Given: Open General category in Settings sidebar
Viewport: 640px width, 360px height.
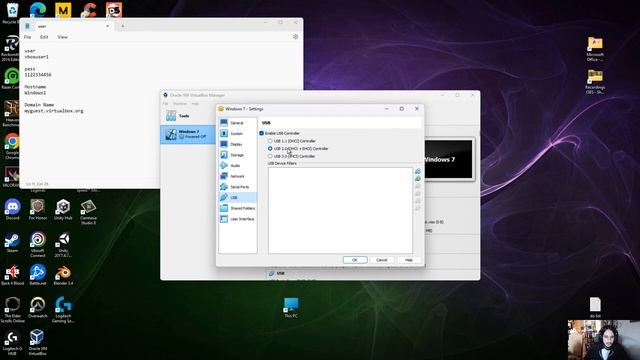Looking at the screenshot, I should (x=238, y=123).
